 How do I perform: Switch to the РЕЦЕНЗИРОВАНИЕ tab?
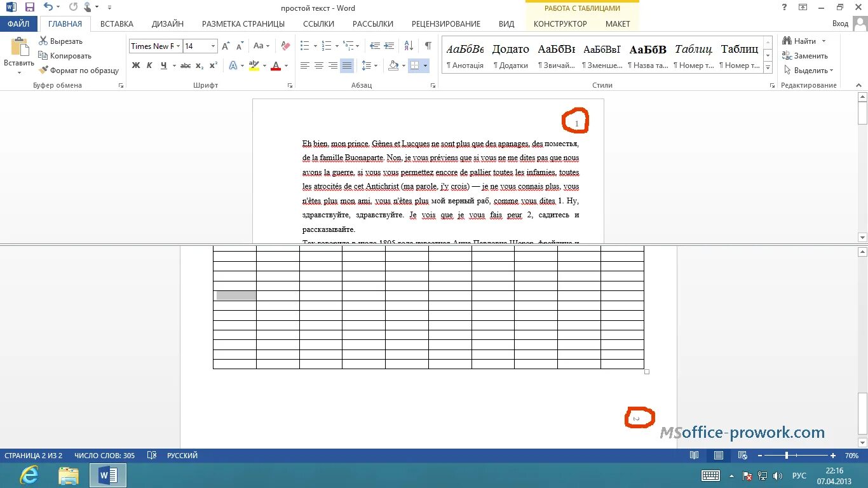[x=446, y=24]
